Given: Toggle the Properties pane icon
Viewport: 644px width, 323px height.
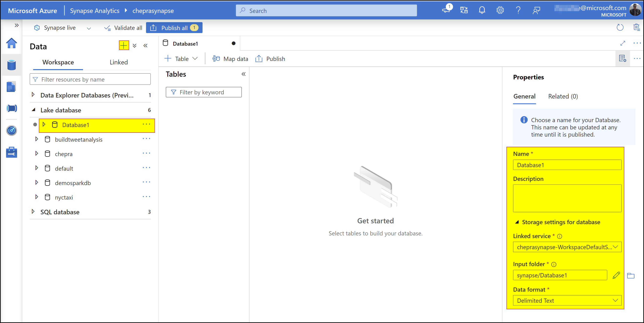Looking at the screenshot, I should 623,59.
